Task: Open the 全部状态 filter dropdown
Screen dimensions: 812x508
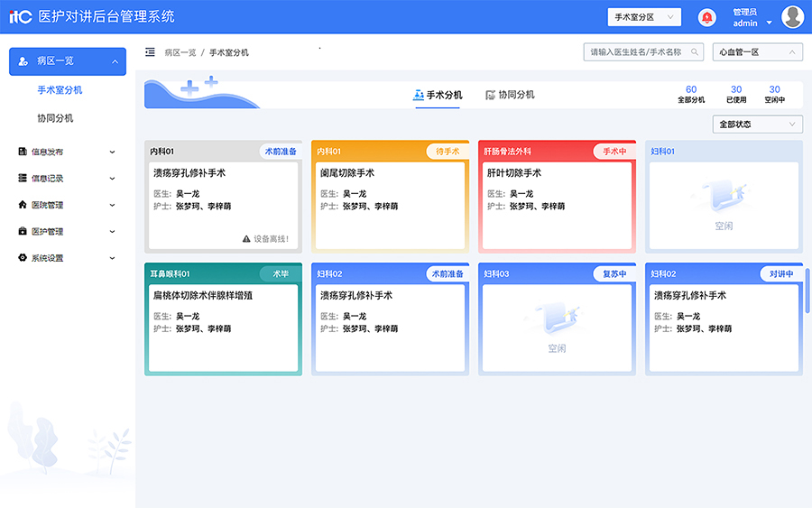Action: click(757, 125)
